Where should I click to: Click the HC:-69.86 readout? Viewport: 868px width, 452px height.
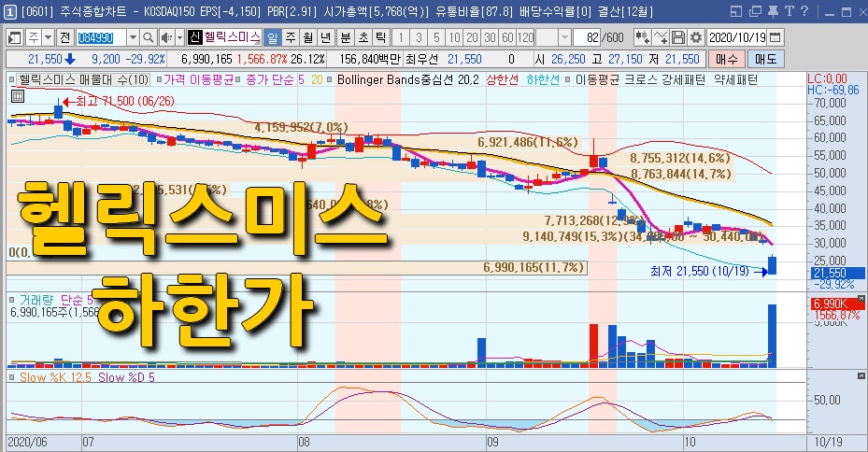pyautogui.click(x=833, y=90)
